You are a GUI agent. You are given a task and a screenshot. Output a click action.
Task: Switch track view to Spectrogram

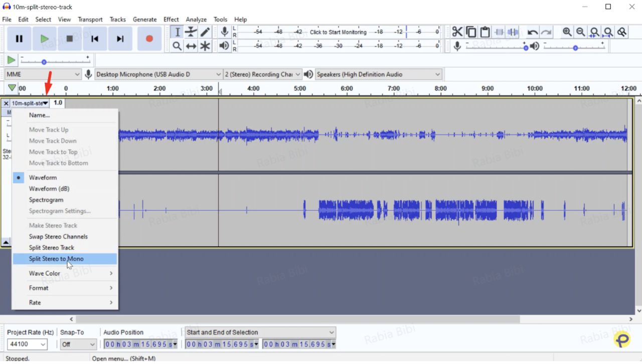click(x=46, y=200)
